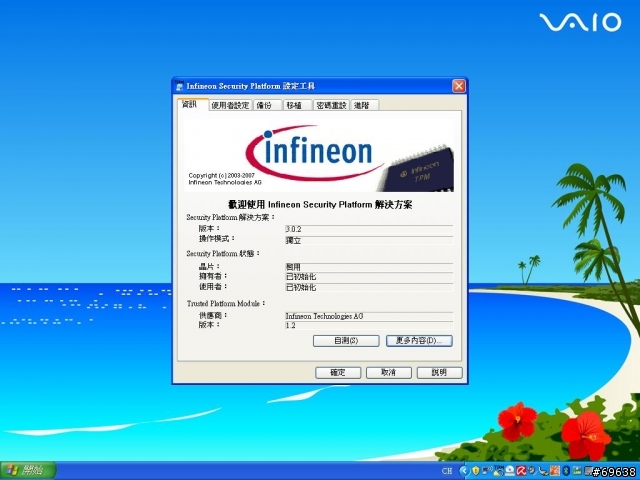Click the 使用者 status field 已初始化
Viewport: 640px width, 480px height.
pos(369,287)
